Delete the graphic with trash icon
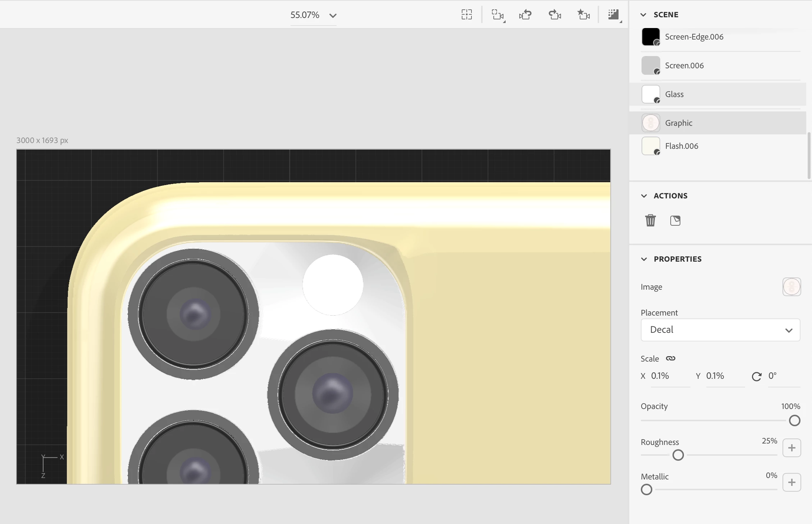The image size is (812, 524). 650,220
